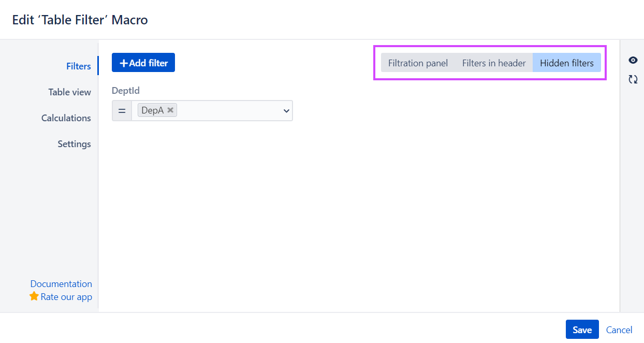Expand the DeptId filter value list chevron
The image size is (644, 343).
click(286, 110)
